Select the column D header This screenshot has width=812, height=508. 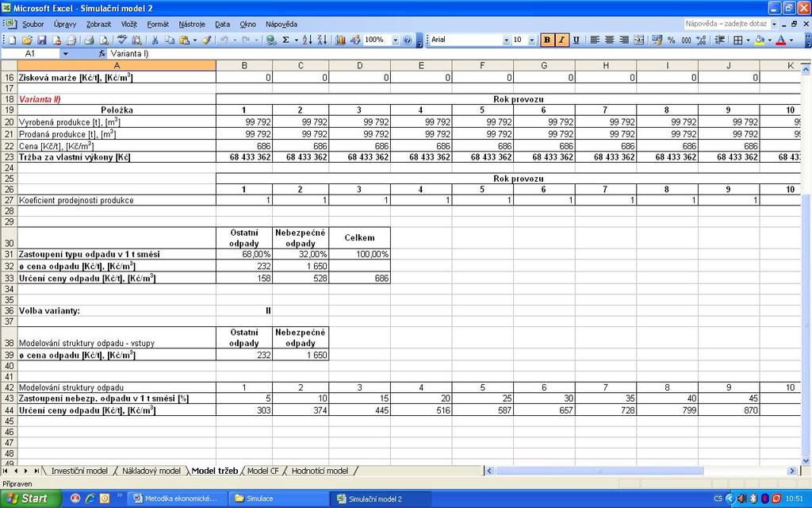(x=359, y=65)
